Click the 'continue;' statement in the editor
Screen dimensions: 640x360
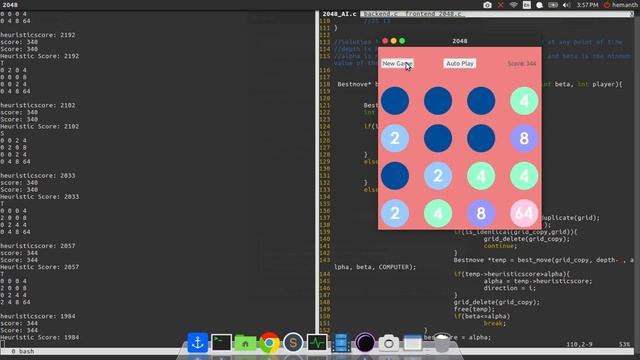500,246
